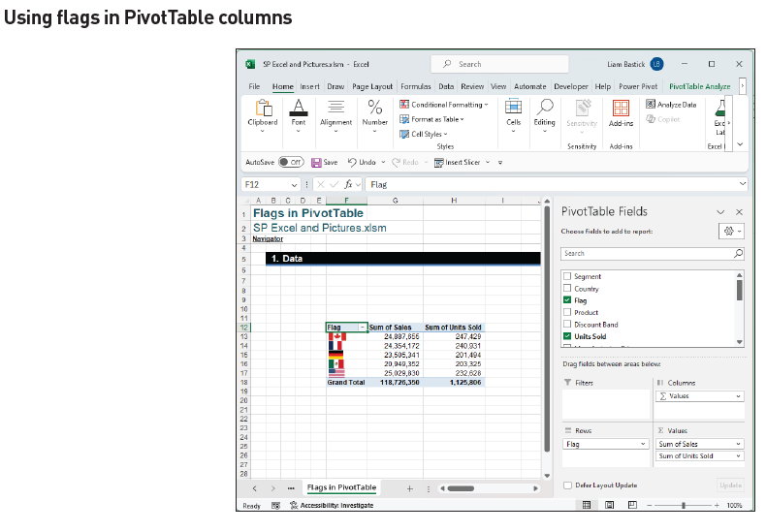Screen dimensions: 766x532
Task: Open the Name Box dropdown
Action: click(294, 184)
